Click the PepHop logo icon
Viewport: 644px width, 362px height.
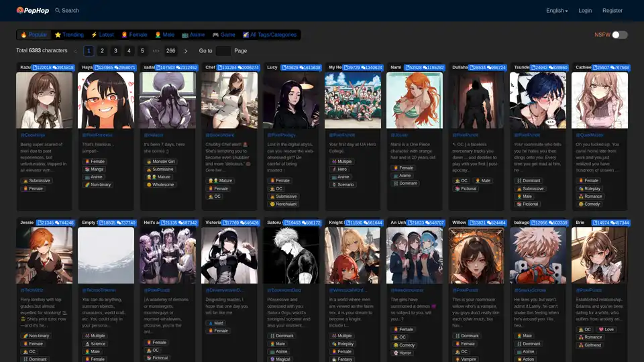click(21, 11)
